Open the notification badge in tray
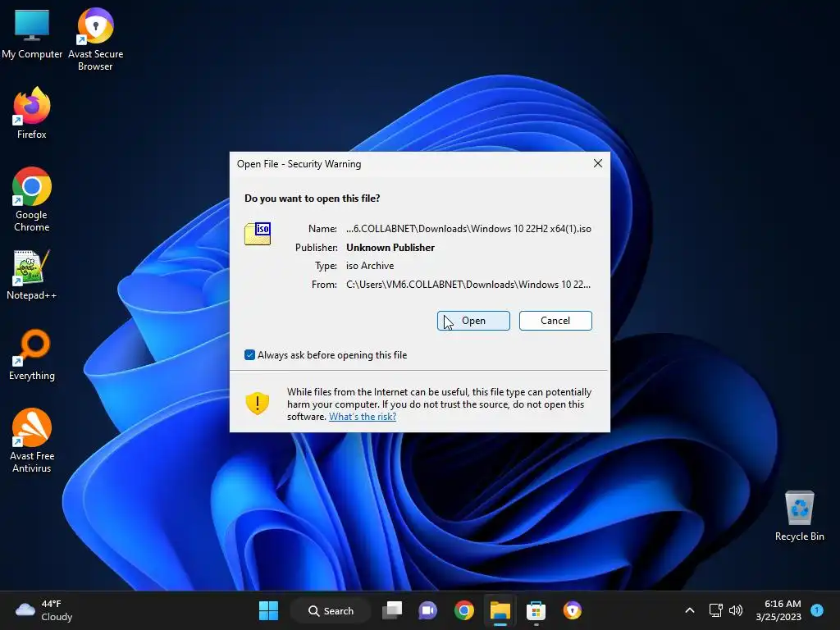The width and height of the screenshot is (840, 630). pos(817,610)
